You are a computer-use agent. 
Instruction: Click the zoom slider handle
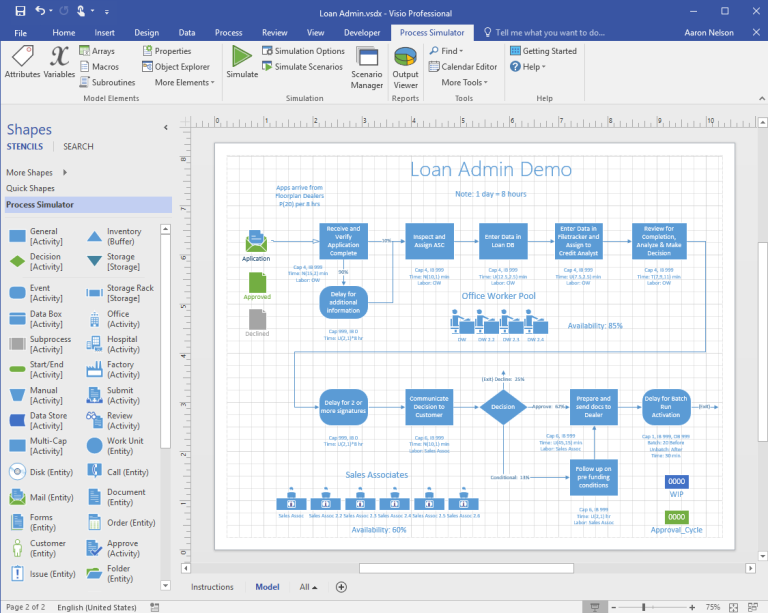pos(644,607)
